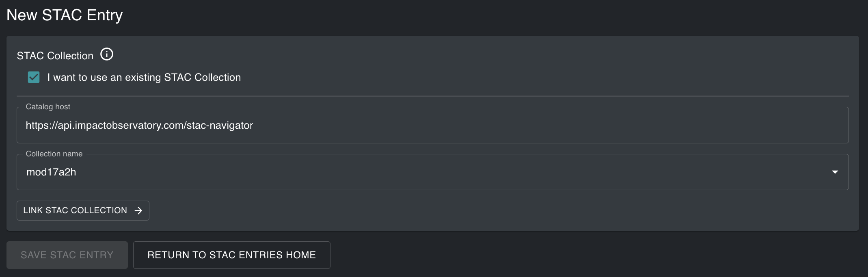Focus the Catalog host input field
The width and height of the screenshot is (868, 277).
(x=432, y=125)
